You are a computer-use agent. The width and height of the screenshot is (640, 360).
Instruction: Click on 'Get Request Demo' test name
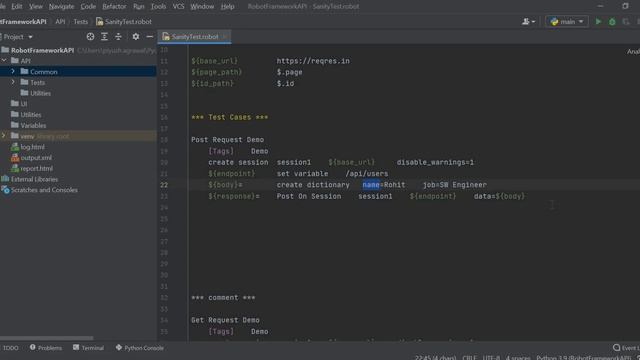point(225,320)
